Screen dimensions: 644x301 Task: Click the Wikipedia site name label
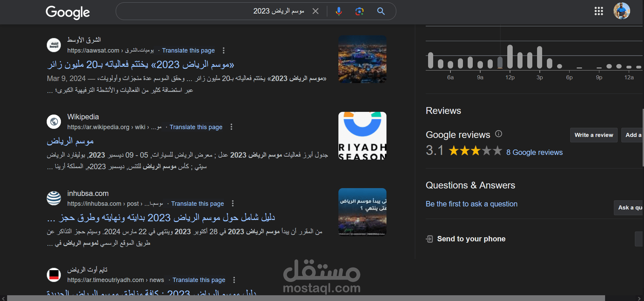83,117
